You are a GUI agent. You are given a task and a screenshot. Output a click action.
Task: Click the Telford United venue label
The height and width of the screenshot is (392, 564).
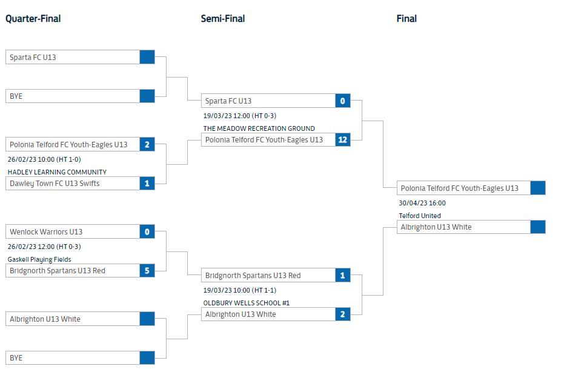420,216
